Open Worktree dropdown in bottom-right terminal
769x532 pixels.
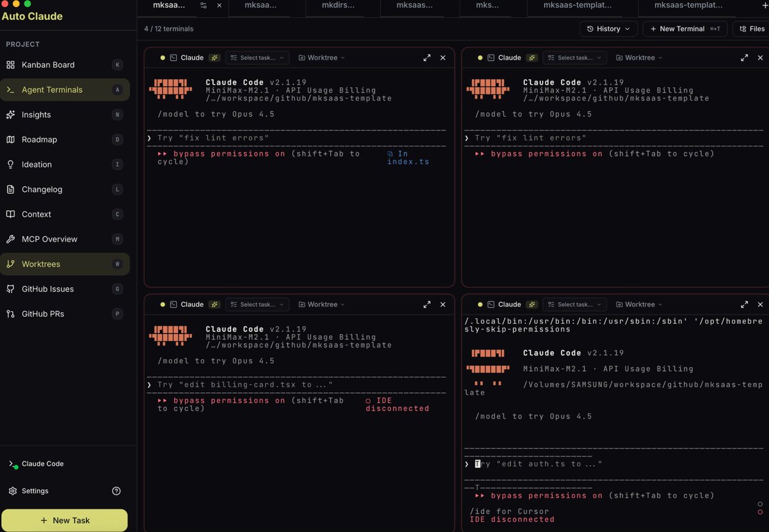(x=639, y=304)
